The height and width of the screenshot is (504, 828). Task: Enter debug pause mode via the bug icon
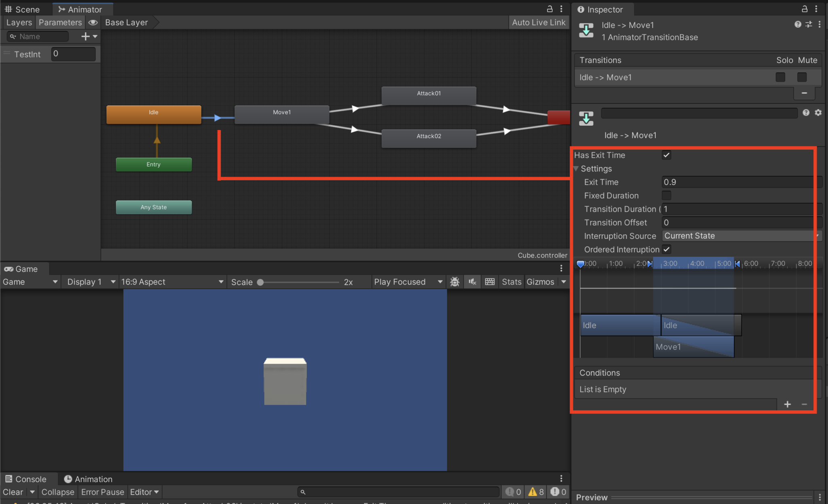point(454,282)
